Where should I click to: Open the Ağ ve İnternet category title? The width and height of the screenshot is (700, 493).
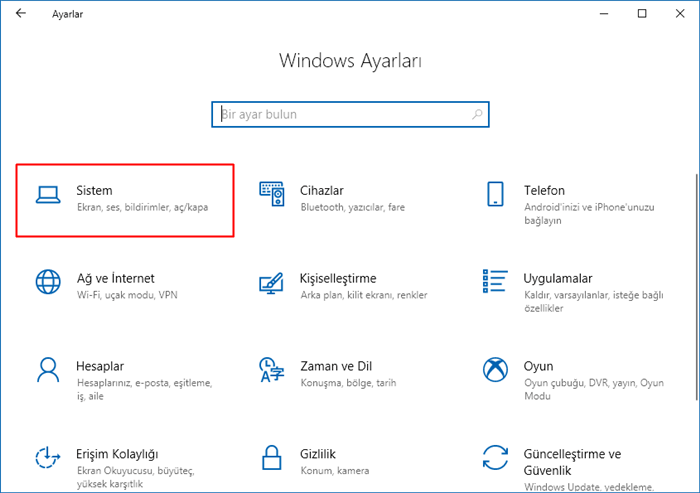(116, 279)
